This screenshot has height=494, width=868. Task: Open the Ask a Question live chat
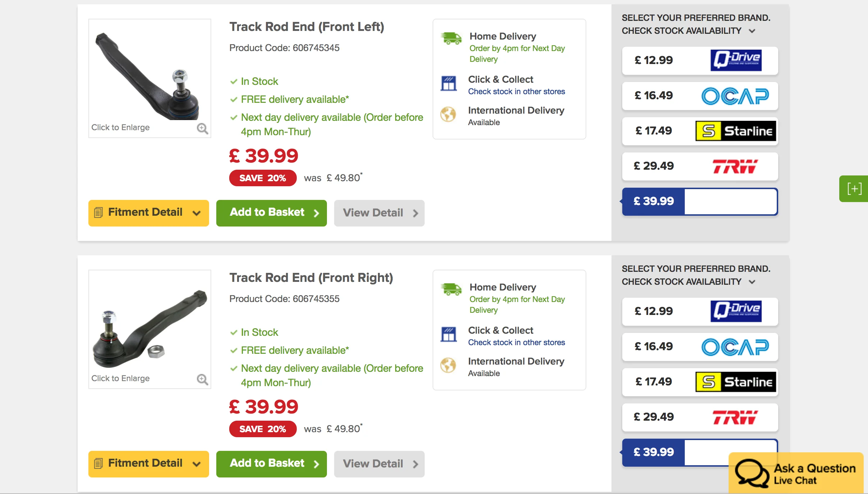click(x=796, y=473)
